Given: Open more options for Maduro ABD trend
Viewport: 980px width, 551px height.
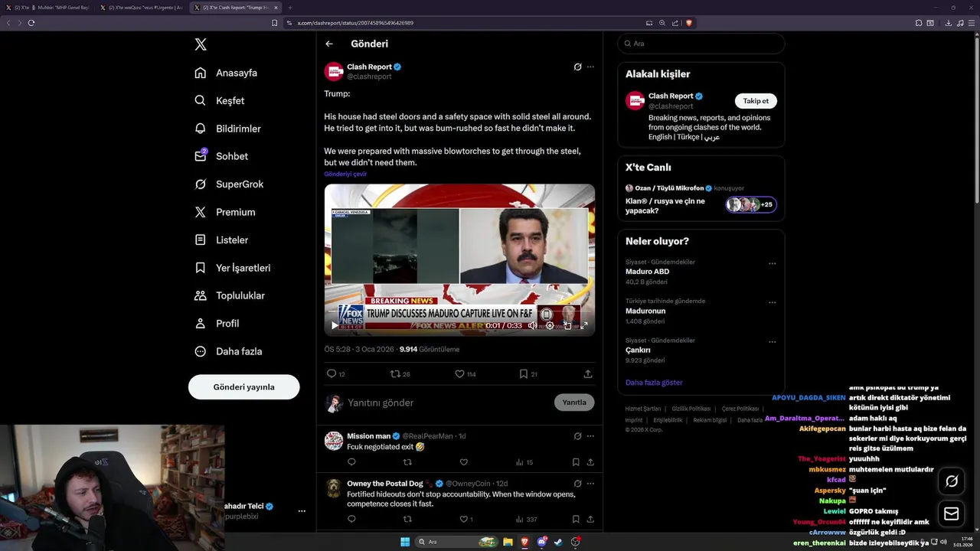Looking at the screenshot, I should (772, 263).
